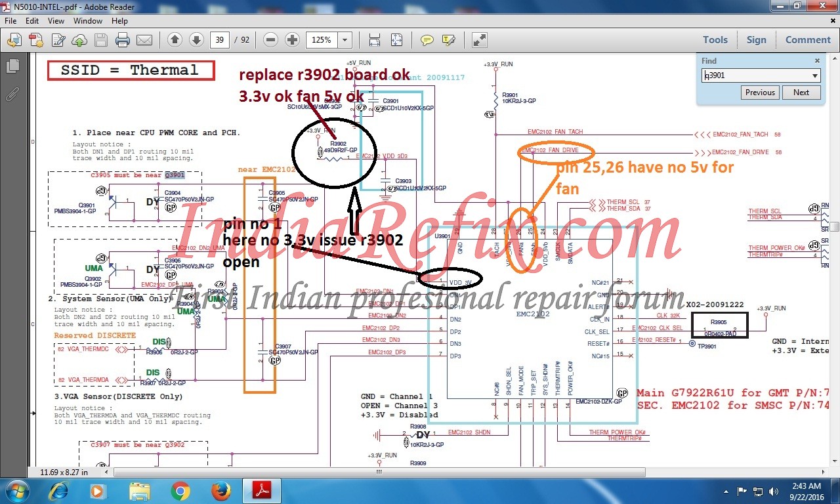Click the horizontal scrollbar thumb
Image resolution: width=840 pixels, height=504 pixels.
tap(379, 472)
